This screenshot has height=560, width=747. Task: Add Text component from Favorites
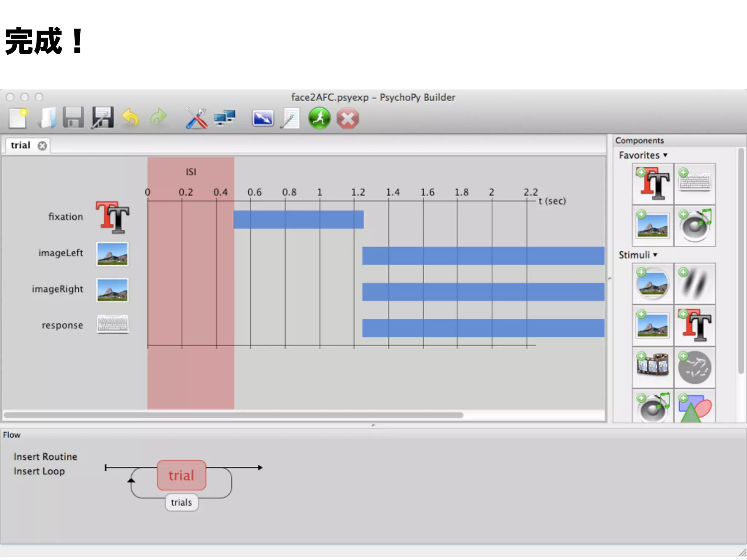point(653,184)
